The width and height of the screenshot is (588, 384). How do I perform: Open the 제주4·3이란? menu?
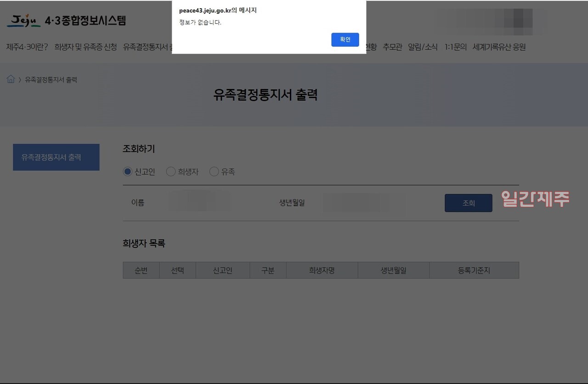tap(26, 46)
